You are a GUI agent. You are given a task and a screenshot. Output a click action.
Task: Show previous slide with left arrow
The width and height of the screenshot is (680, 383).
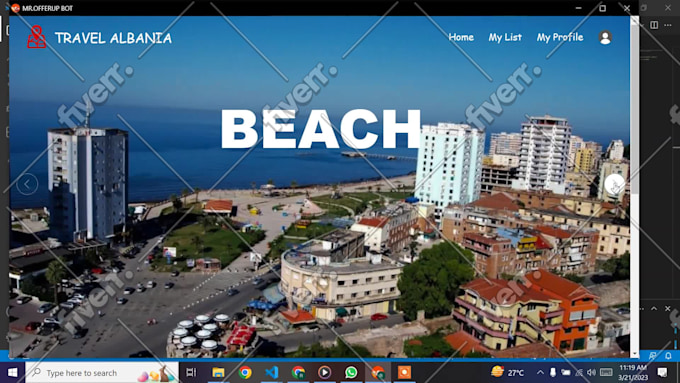pyautogui.click(x=27, y=184)
